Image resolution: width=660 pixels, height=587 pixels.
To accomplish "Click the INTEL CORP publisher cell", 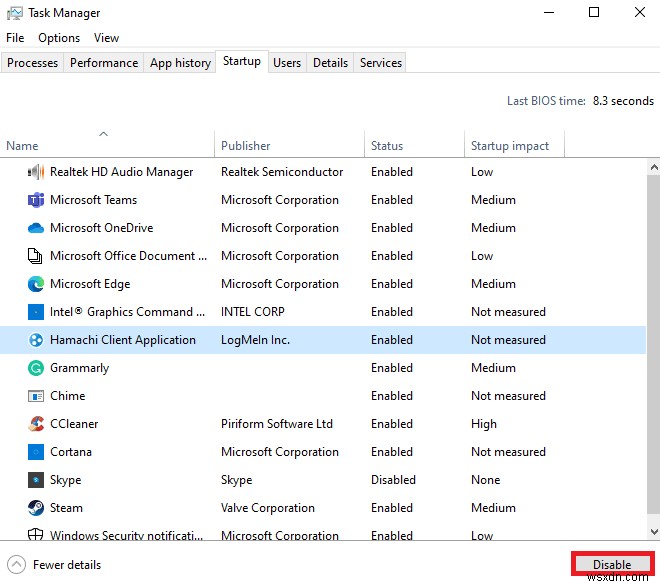I will pos(253,312).
